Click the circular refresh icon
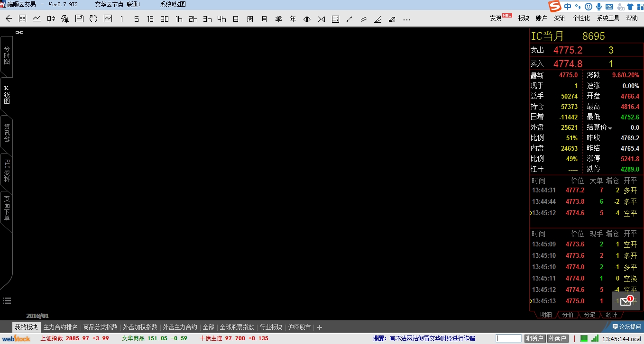 (93, 19)
